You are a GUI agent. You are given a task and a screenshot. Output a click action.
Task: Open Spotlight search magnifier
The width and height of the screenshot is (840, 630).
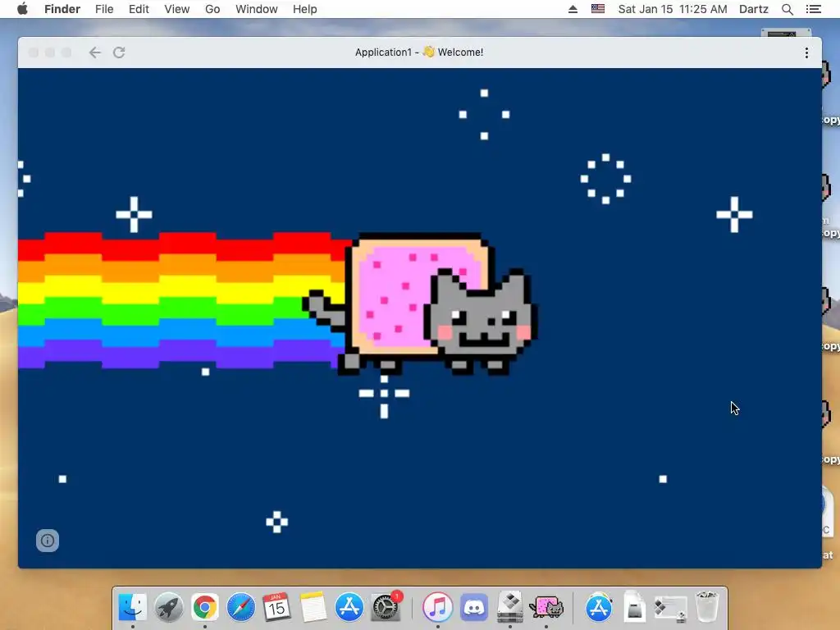click(x=787, y=9)
